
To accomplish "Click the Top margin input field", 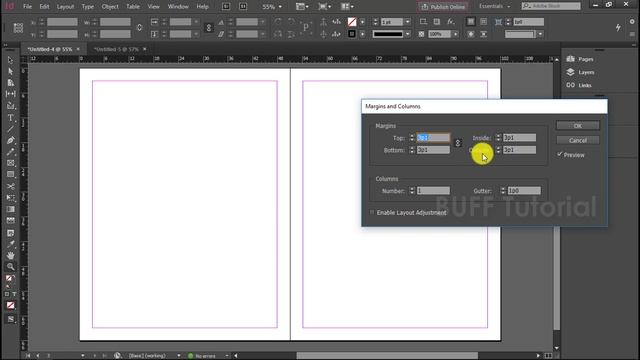I will [433, 138].
